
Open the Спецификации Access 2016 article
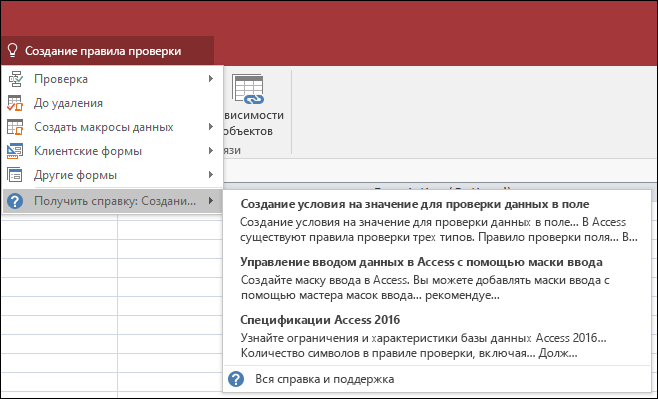tap(320, 320)
